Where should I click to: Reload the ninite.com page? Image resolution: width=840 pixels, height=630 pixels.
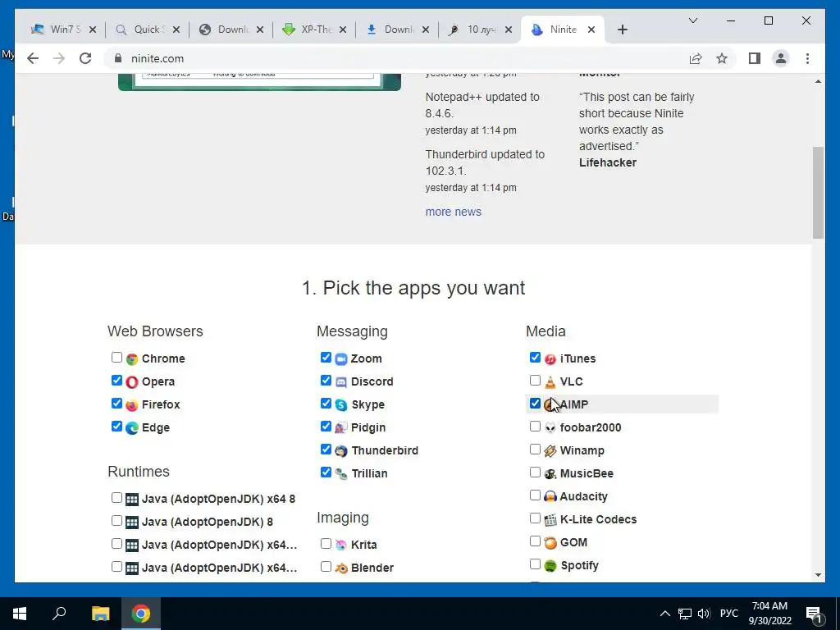(85, 58)
